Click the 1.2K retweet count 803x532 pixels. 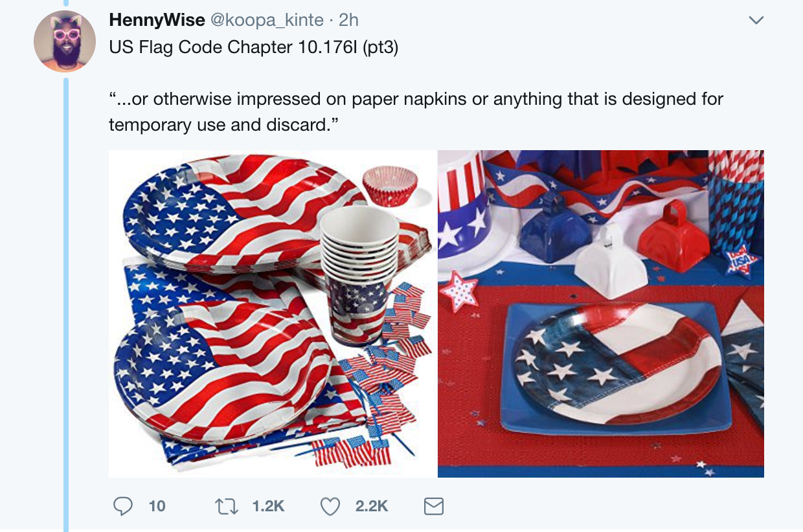pyautogui.click(x=269, y=505)
